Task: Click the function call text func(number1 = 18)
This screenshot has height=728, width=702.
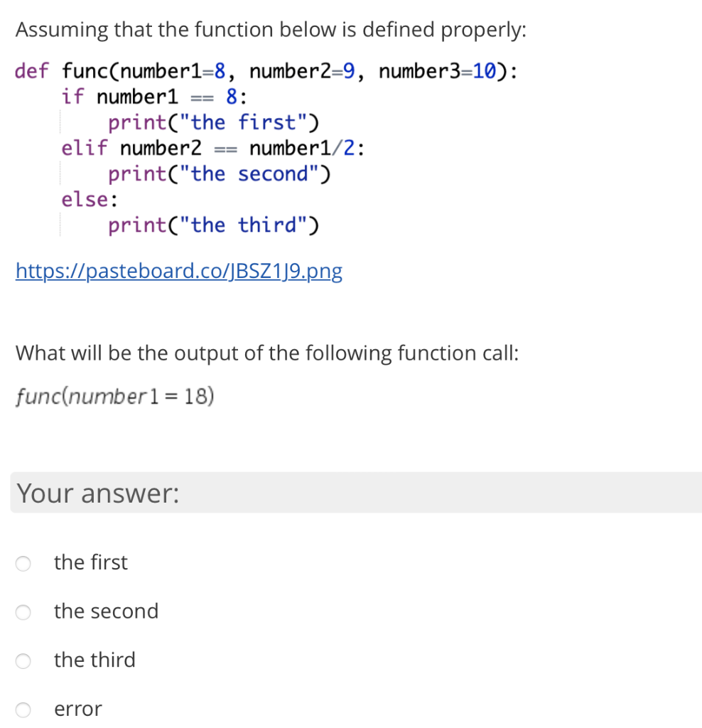Action: (114, 397)
